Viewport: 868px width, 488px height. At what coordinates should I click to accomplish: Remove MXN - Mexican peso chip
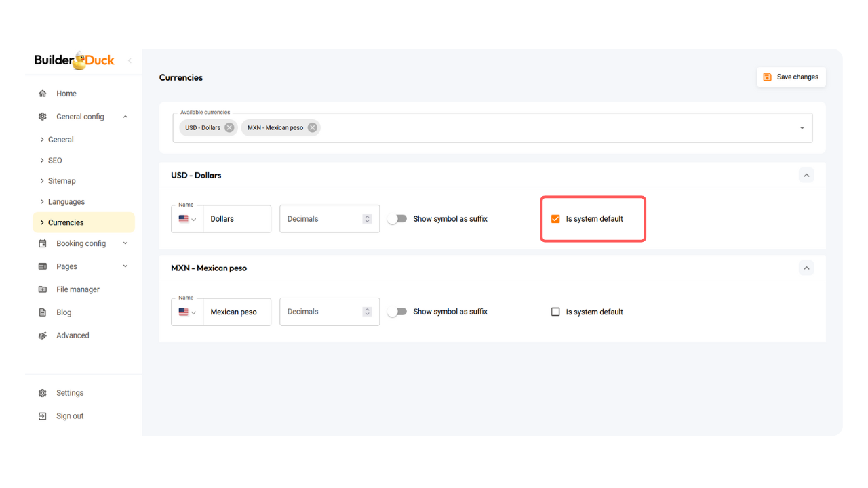pos(312,127)
